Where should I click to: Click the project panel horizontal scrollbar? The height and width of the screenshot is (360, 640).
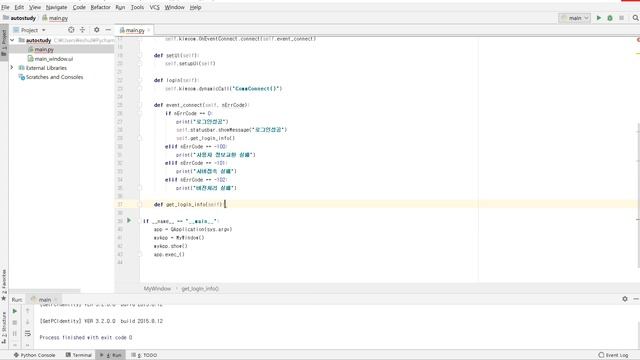(x=45, y=291)
